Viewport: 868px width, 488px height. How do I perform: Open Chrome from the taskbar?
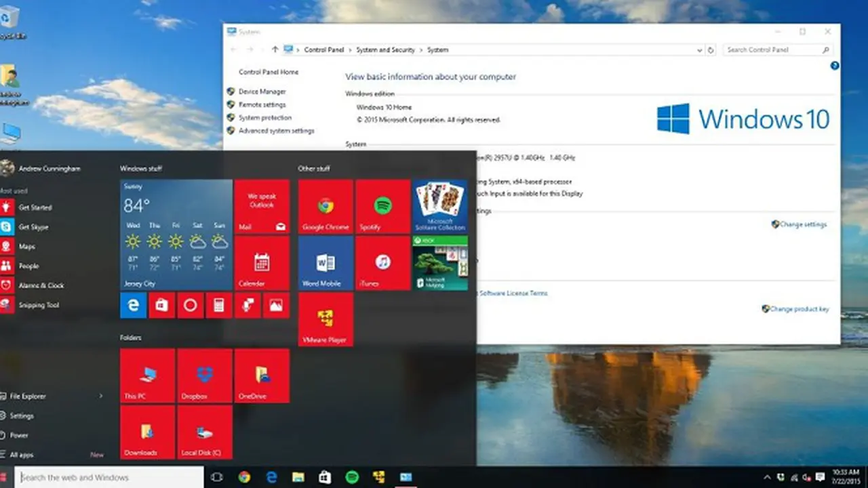click(x=244, y=477)
